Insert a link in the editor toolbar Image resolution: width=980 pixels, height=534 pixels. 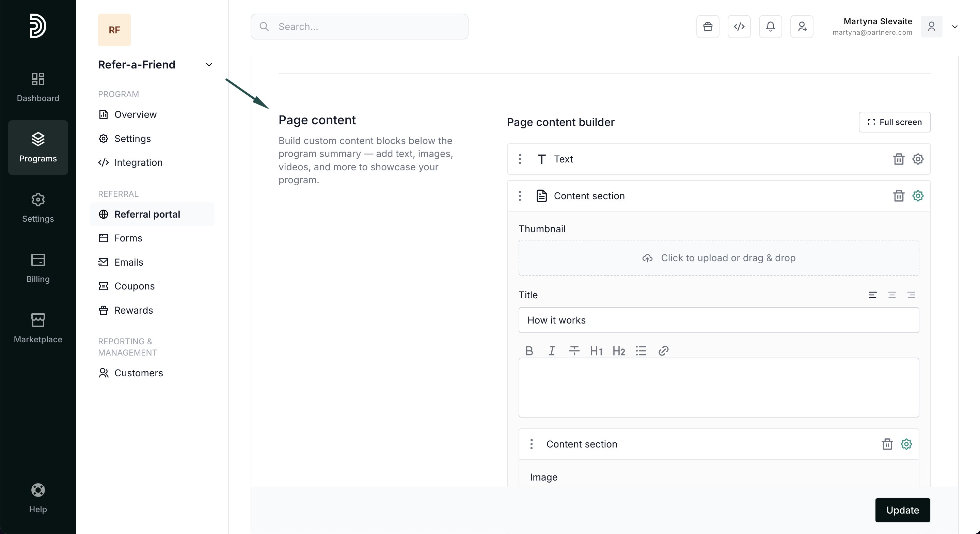pyautogui.click(x=663, y=350)
